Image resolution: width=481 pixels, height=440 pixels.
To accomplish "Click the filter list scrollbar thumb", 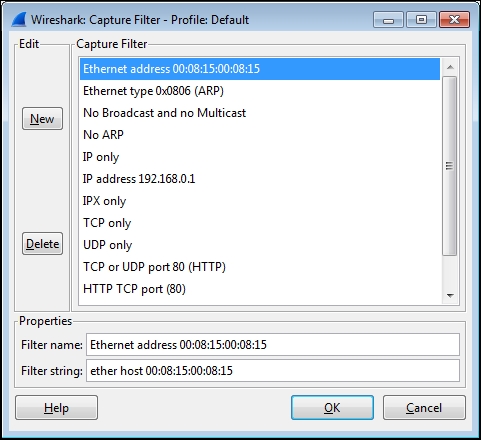I will [x=450, y=166].
